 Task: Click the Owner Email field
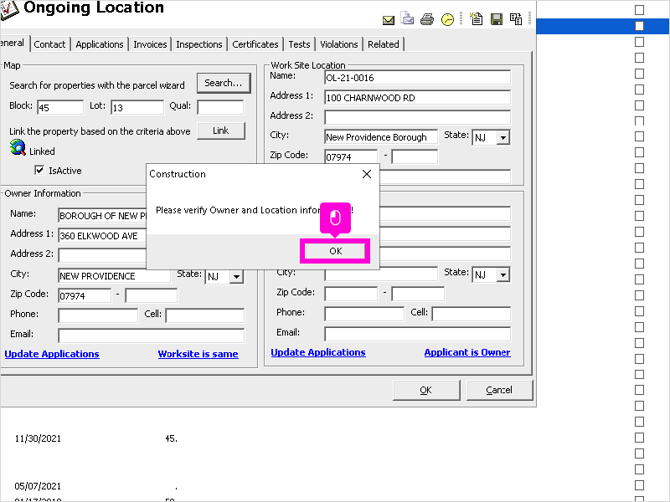point(151,335)
